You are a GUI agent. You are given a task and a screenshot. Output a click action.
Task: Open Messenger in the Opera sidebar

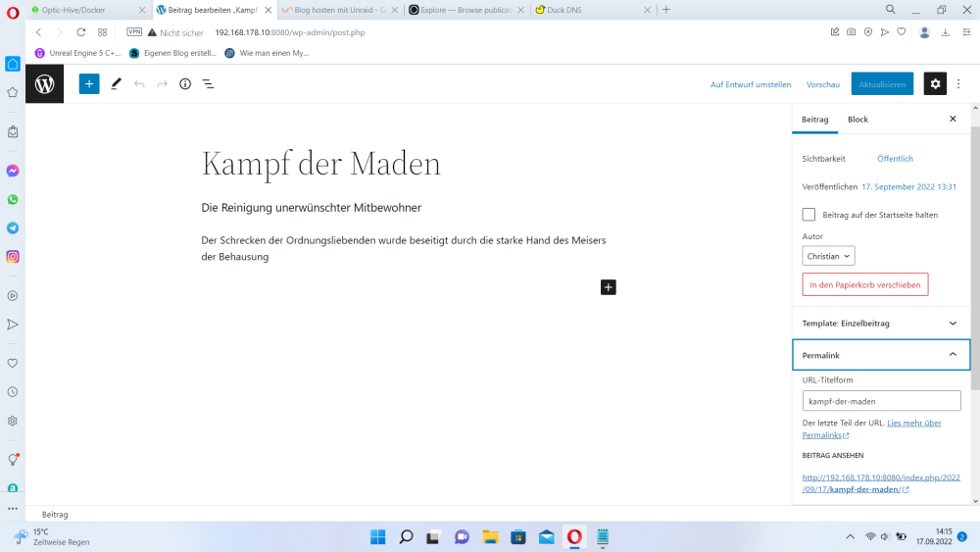coord(13,171)
